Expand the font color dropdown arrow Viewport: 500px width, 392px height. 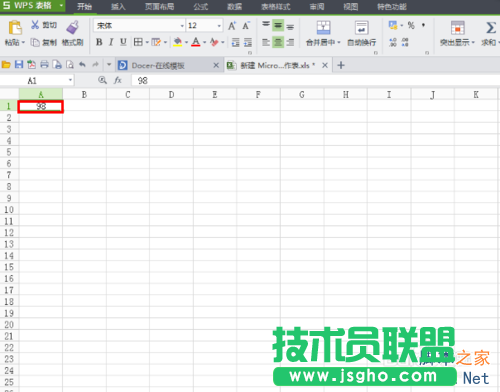tap(204, 42)
